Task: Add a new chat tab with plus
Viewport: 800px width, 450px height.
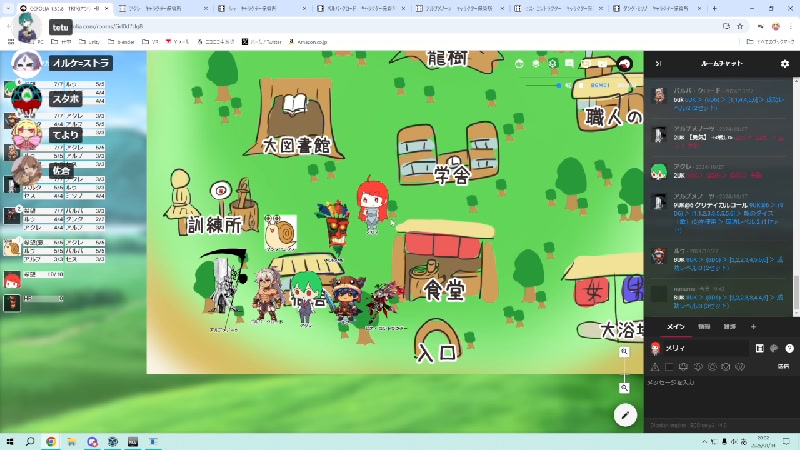Action: [754, 326]
